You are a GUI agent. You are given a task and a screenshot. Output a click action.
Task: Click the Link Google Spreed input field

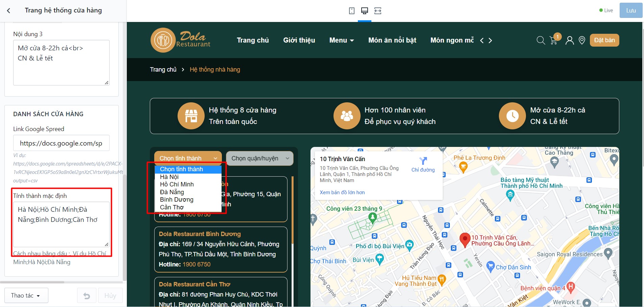point(61,143)
